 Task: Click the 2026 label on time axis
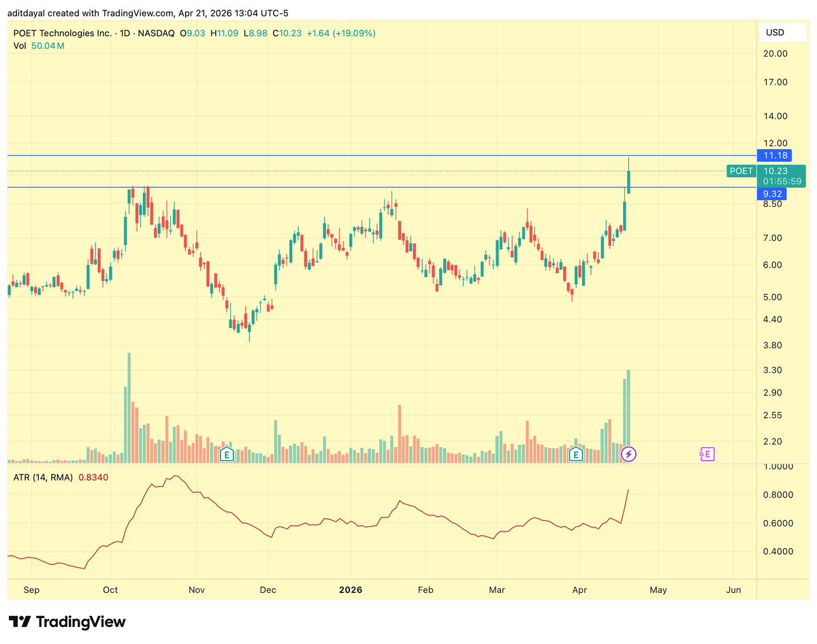coord(351,590)
